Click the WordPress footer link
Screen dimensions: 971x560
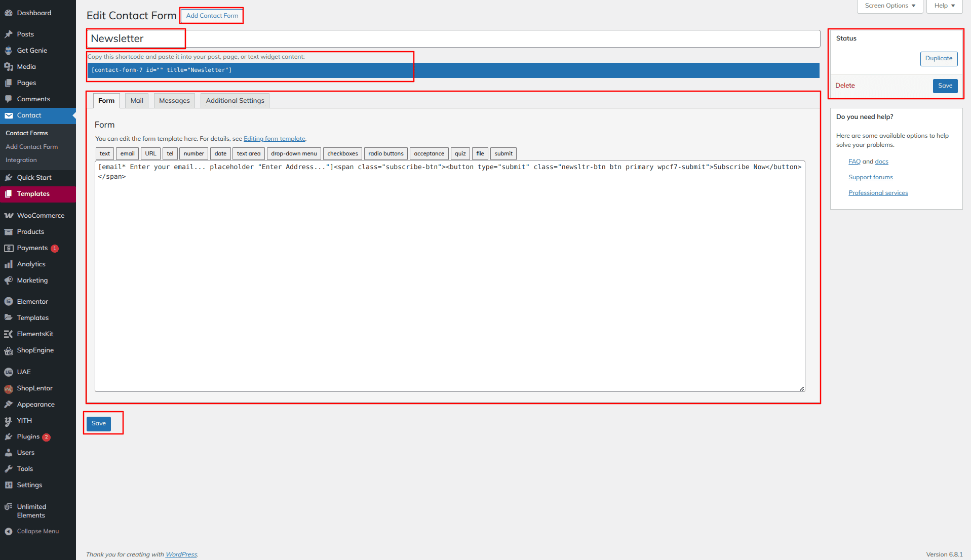pos(181,554)
